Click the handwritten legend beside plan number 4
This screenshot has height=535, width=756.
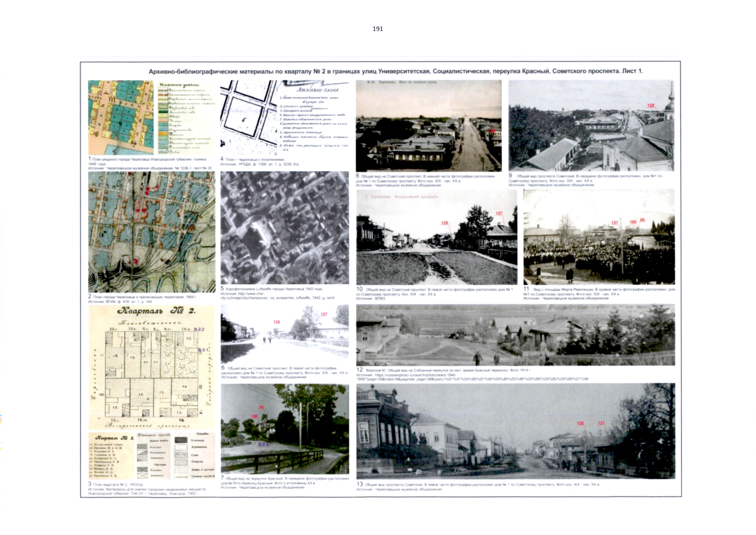pos(314,117)
